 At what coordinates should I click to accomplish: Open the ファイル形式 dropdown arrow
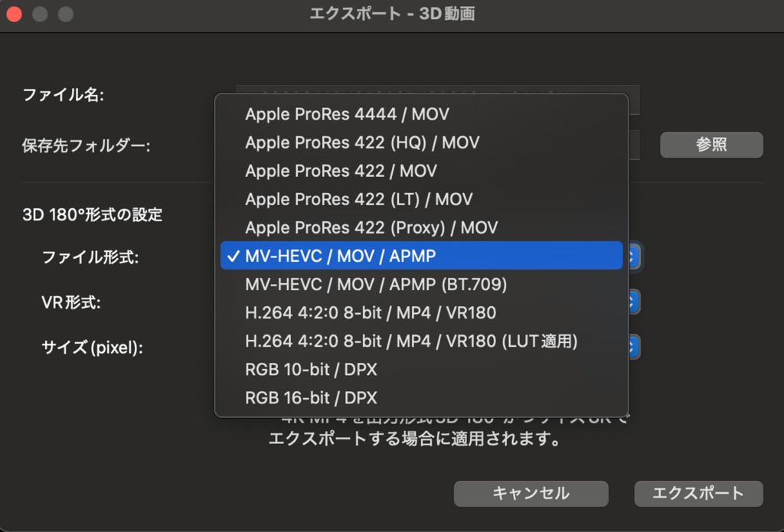pos(634,256)
